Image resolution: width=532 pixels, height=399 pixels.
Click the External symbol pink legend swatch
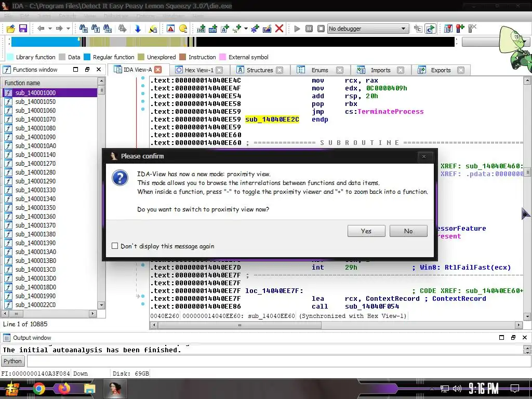coord(222,57)
